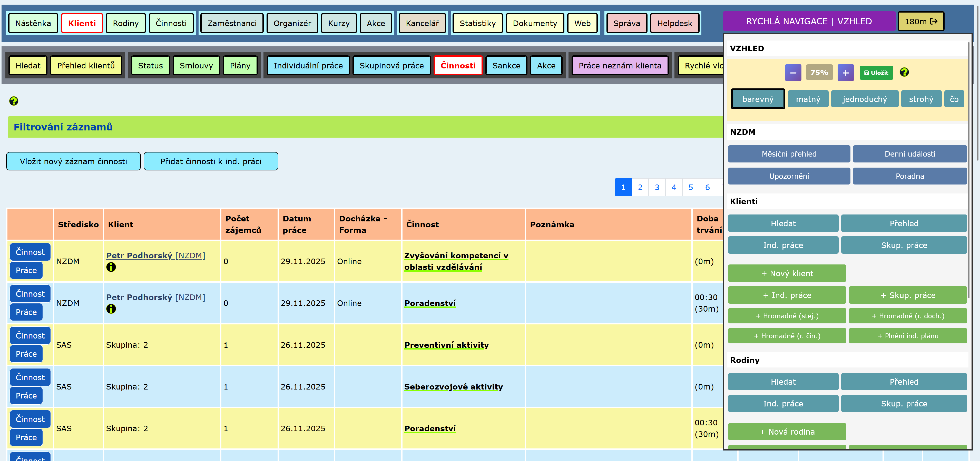Go to pagination page 2

[x=640, y=187]
